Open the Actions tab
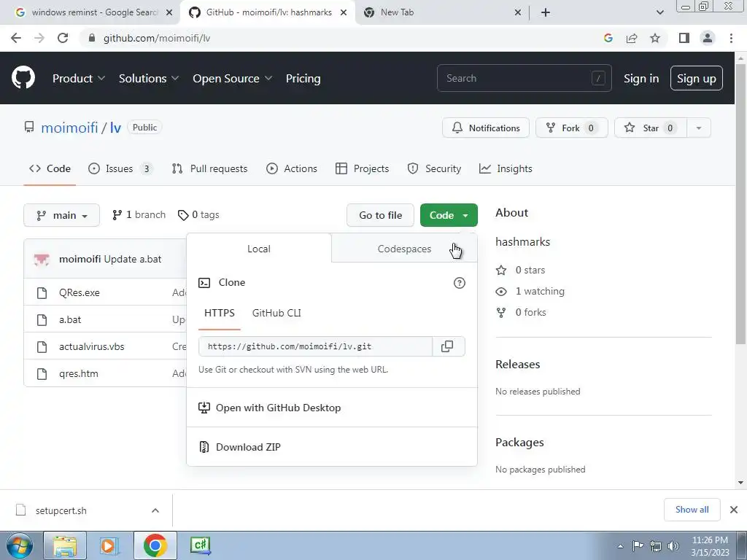The width and height of the screenshot is (747, 560). [x=292, y=168]
